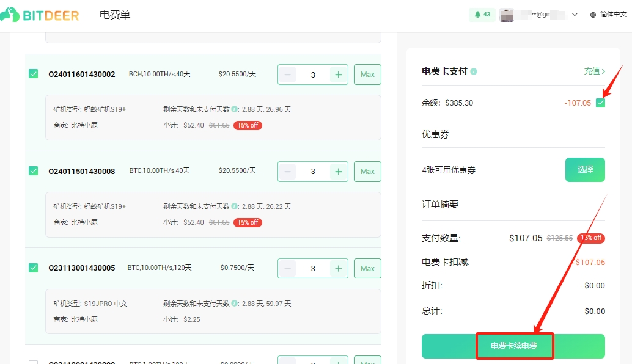The image size is (632, 364).
Task: Toggle the balance checkbox next to -107.05
Action: tap(601, 103)
